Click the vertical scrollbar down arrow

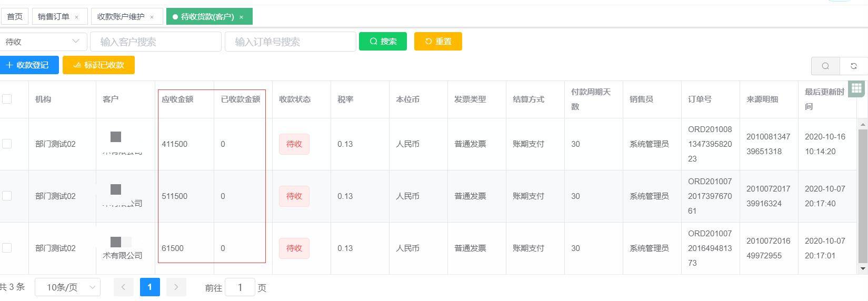(x=863, y=268)
